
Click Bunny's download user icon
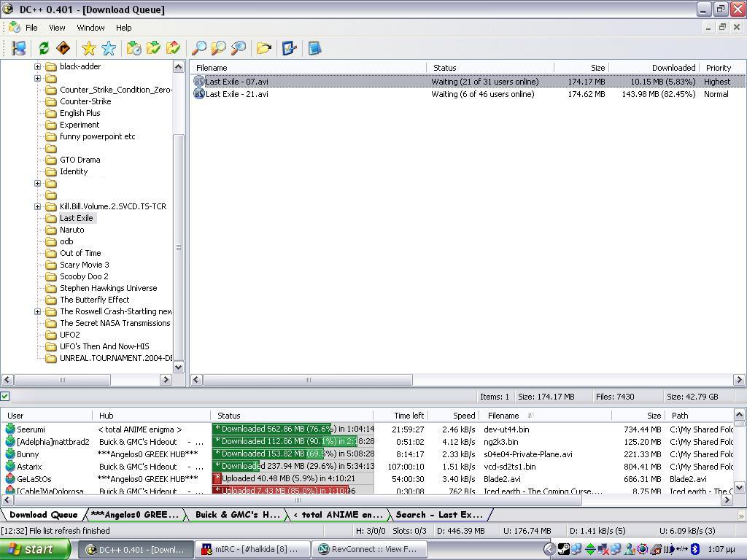[x=10, y=454]
